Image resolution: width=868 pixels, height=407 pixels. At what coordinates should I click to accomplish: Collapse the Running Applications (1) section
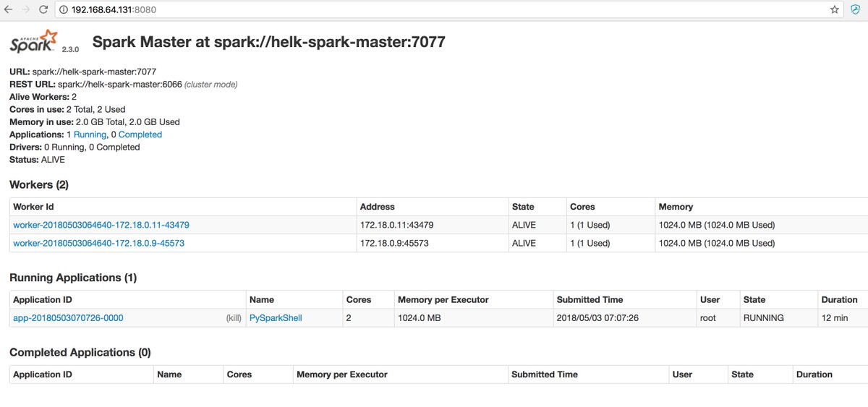pos(73,278)
